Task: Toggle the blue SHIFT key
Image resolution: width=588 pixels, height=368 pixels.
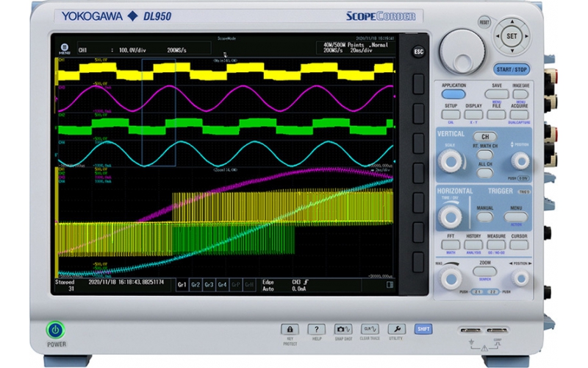Action: (x=423, y=329)
